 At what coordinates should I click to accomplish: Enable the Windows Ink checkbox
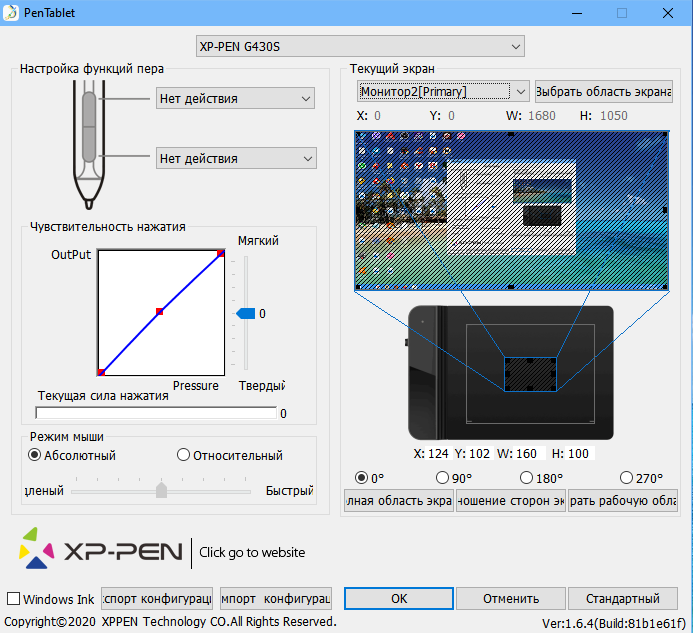14,599
